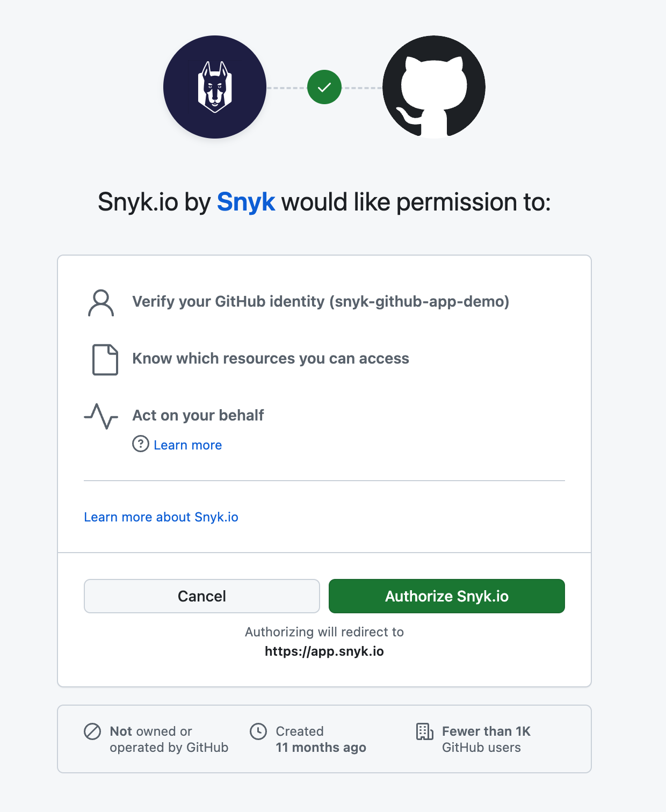Screen dimensions: 666x812
Task: Open the Snyk publisher link in heading
Action: point(246,202)
